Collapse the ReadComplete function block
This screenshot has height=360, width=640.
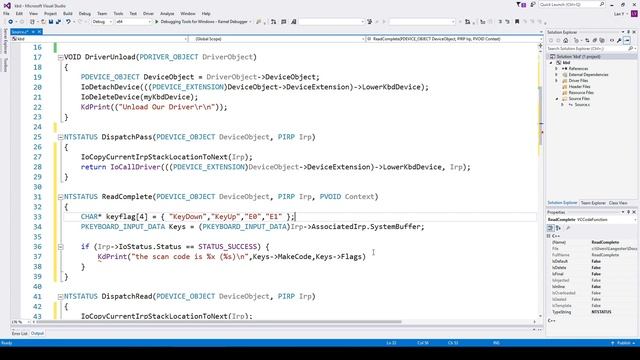point(60,197)
